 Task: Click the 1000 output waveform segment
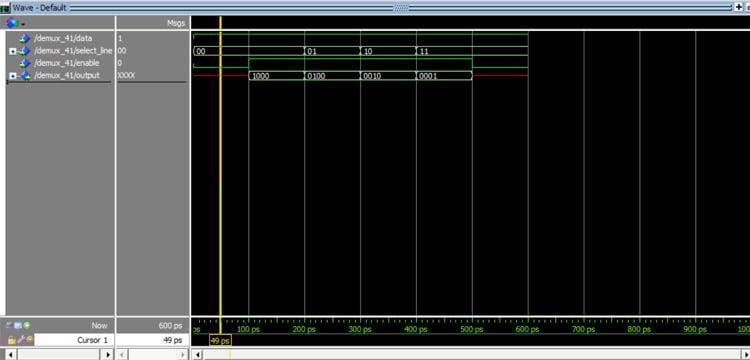276,76
